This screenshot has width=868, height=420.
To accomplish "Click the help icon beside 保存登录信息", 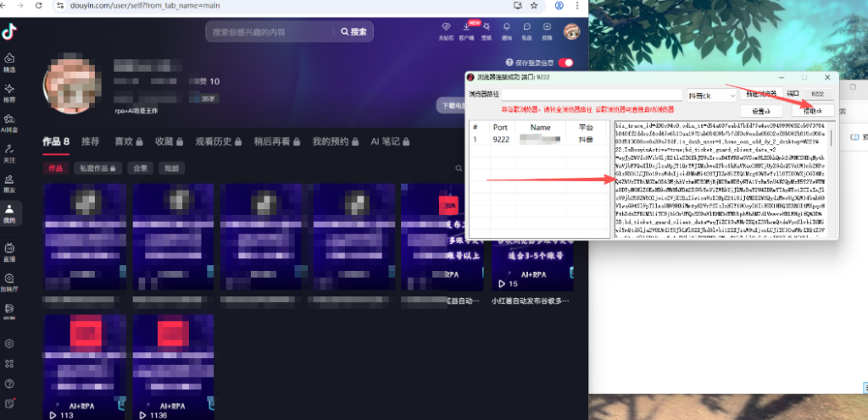I will (x=509, y=63).
